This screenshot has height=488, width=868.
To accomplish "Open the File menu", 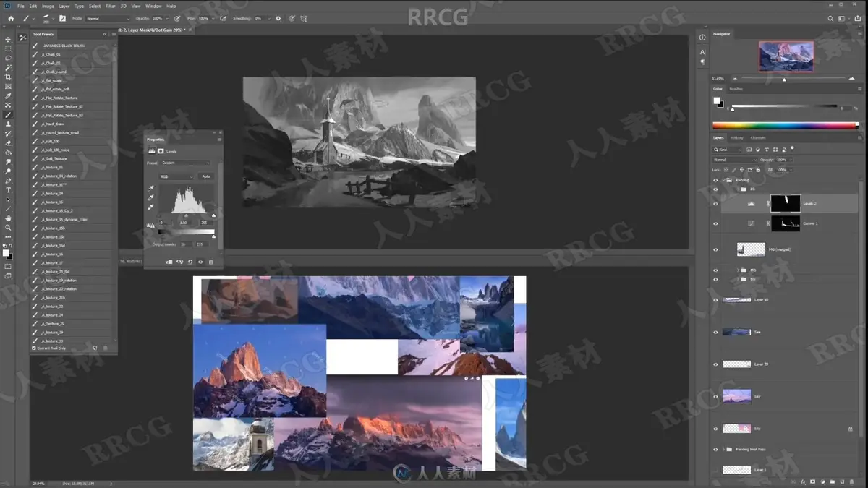I will [21, 6].
